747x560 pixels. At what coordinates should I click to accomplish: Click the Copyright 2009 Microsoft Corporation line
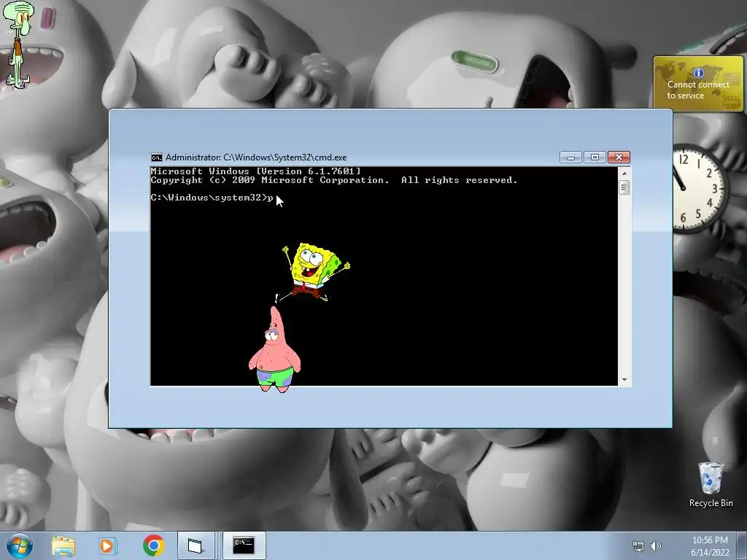click(334, 181)
